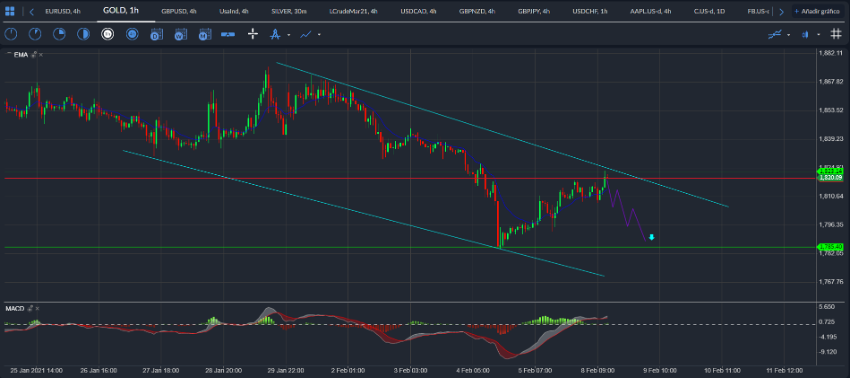Expand the indicators dropdown arrow

click(x=788, y=35)
